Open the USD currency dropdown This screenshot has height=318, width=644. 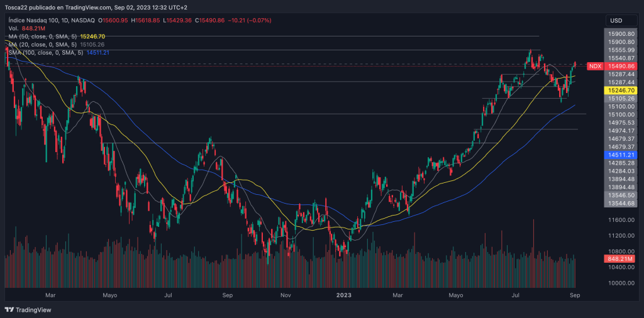coord(620,21)
